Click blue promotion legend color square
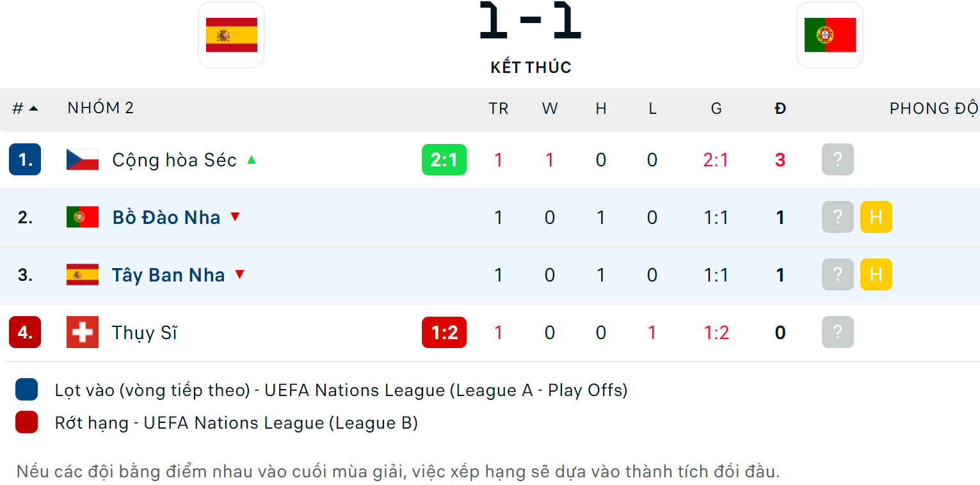The width and height of the screenshot is (980, 485). pyautogui.click(x=27, y=390)
